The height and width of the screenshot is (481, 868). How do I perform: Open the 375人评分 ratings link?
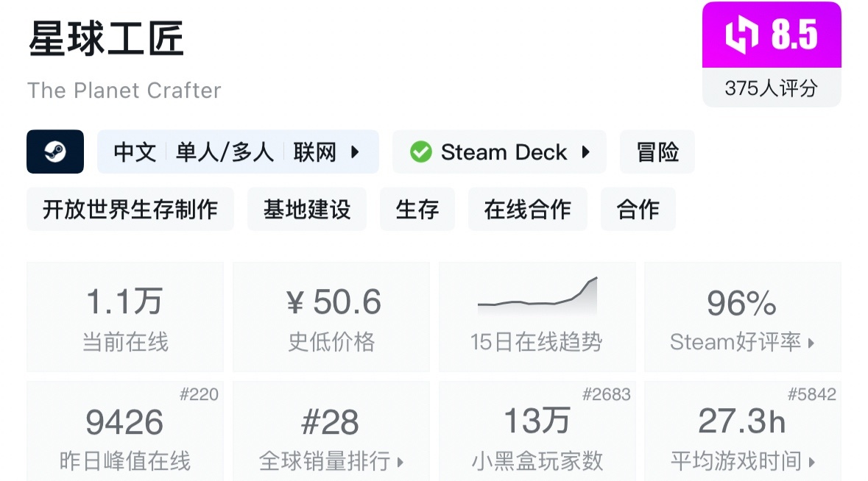tap(771, 86)
